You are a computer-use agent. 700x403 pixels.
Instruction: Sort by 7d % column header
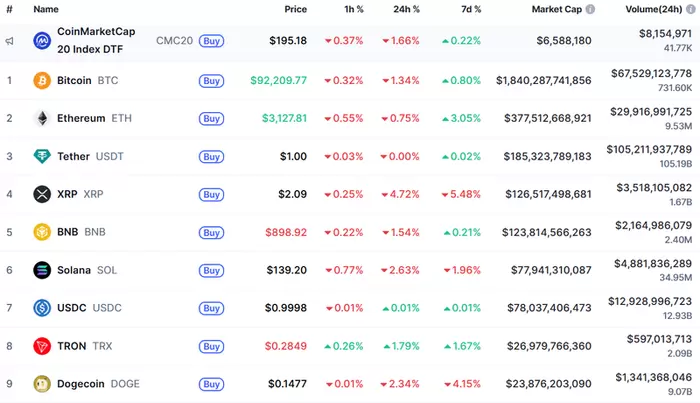pos(469,9)
